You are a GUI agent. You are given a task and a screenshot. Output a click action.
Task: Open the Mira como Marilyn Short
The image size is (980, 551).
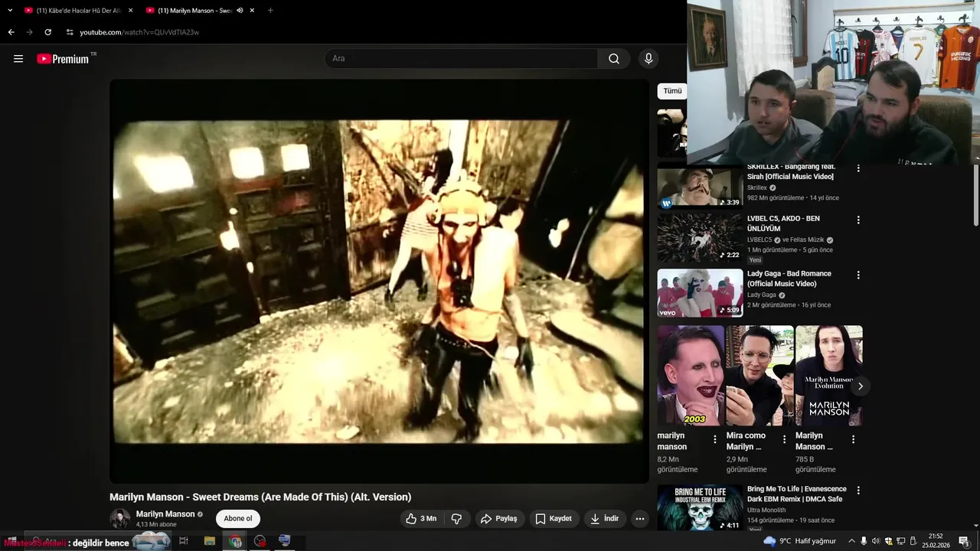click(x=759, y=376)
